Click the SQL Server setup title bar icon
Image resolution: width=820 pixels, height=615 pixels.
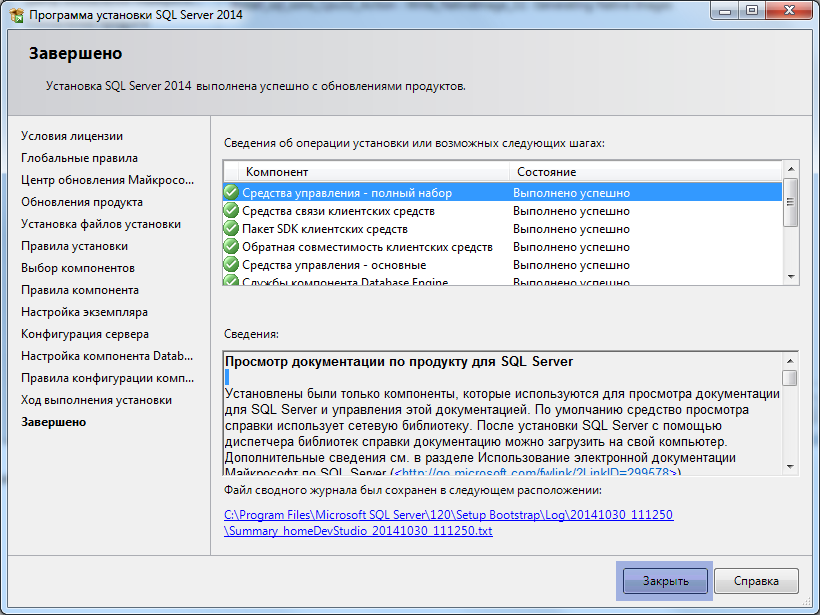coord(17,15)
